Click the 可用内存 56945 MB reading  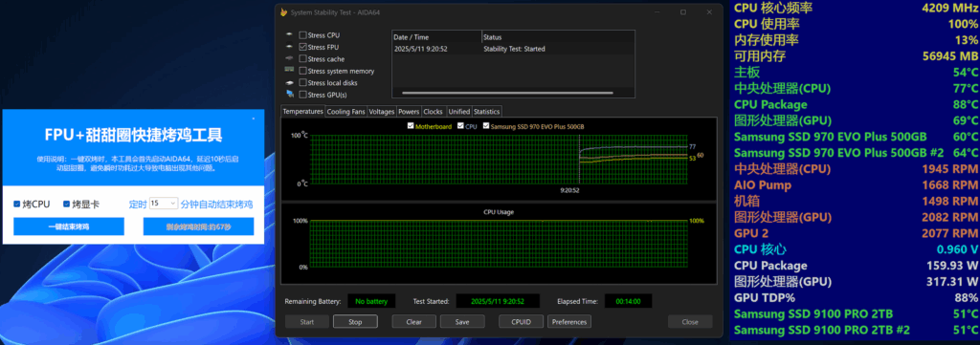857,56
